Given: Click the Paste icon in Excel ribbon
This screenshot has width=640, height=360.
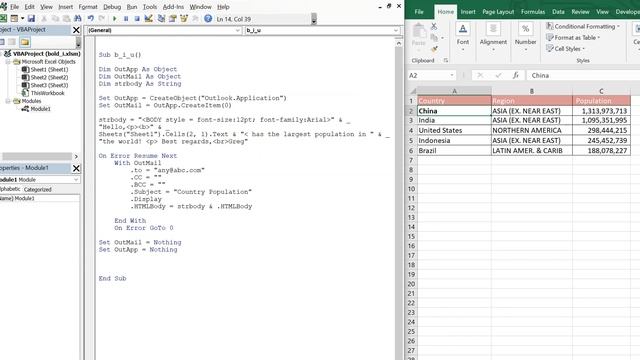Looking at the screenshot, I should point(419,34).
